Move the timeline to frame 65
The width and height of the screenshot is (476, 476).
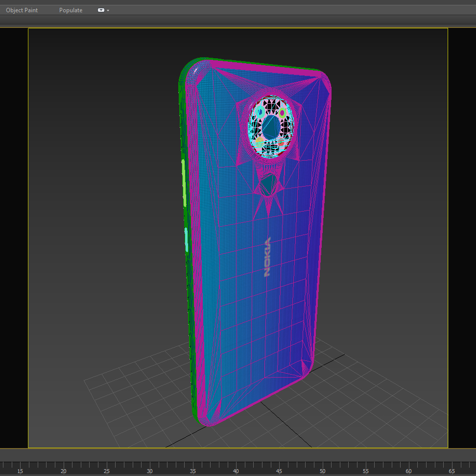[452, 471]
